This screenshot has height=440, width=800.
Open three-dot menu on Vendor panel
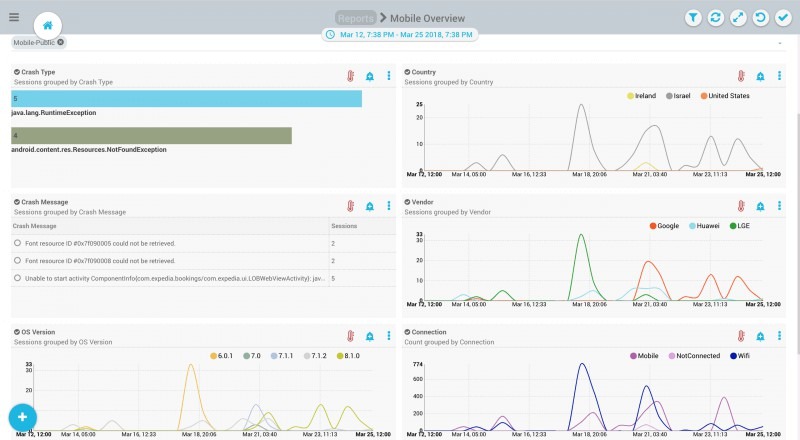tap(779, 206)
